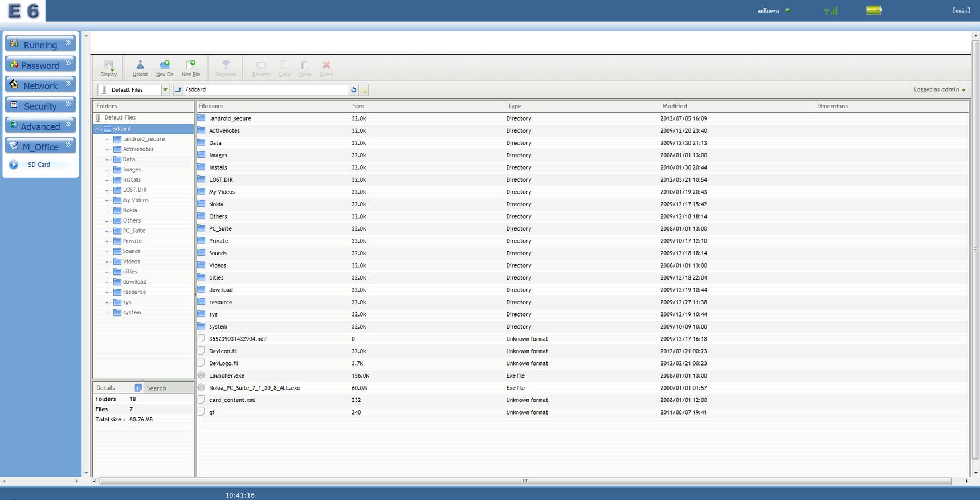Open the Advanced menu
The height and width of the screenshot is (500, 980).
[x=40, y=126]
